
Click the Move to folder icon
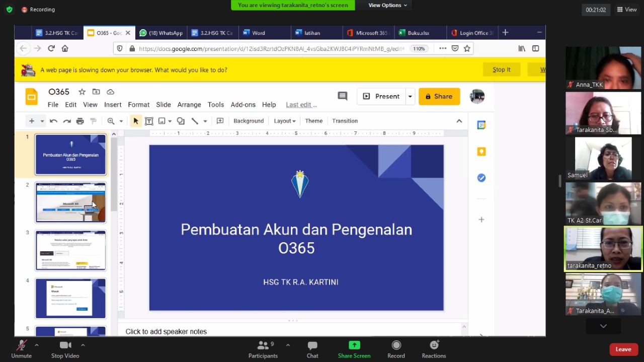[x=96, y=92]
